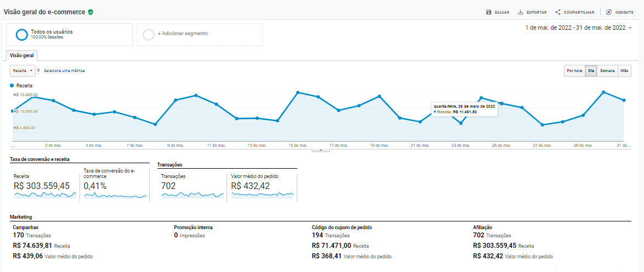Select the Visão geral tab

[22, 55]
